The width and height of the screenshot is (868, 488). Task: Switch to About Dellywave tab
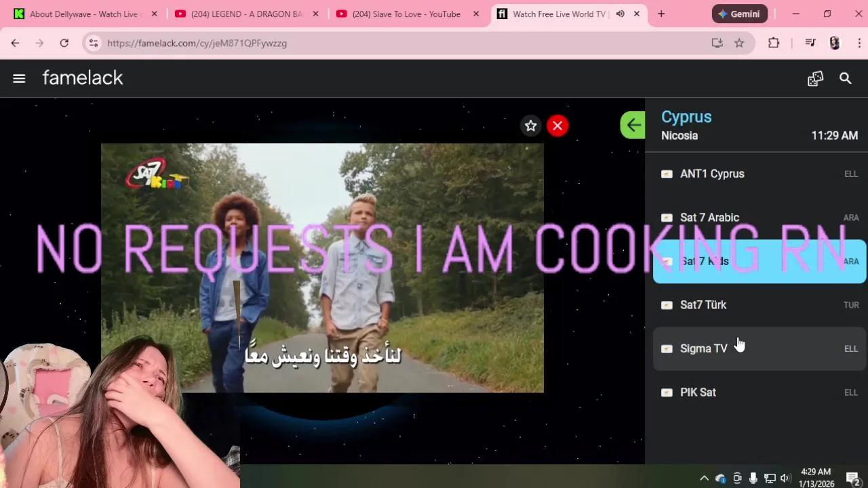(84, 14)
